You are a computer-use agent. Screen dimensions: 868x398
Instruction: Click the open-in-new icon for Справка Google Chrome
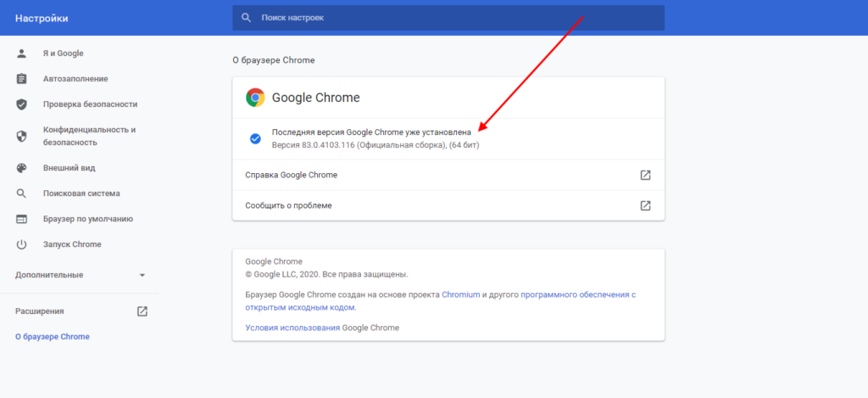tap(645, 175)
